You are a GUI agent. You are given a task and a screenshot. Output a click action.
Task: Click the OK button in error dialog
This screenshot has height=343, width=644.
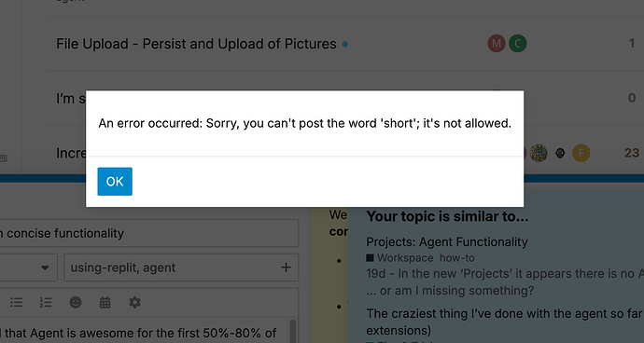pos(115,182)
